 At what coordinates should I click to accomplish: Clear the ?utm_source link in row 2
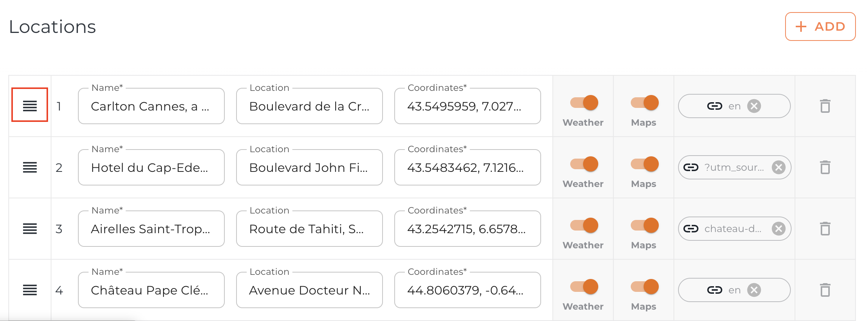pyautogui.click(x=778, y=167)
